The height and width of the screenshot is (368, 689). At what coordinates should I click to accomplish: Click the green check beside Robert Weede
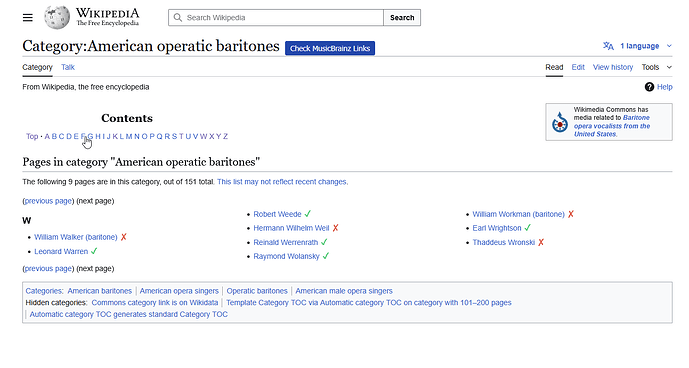(308, 214)
